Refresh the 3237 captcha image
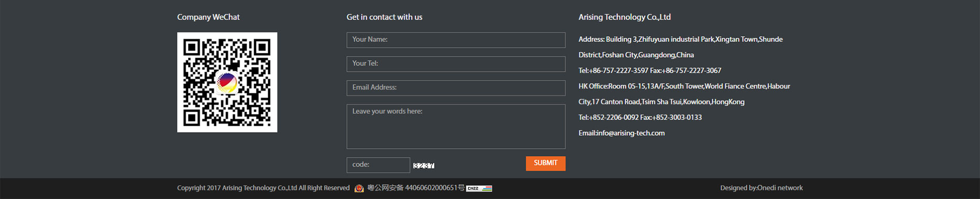 [423, 165]
